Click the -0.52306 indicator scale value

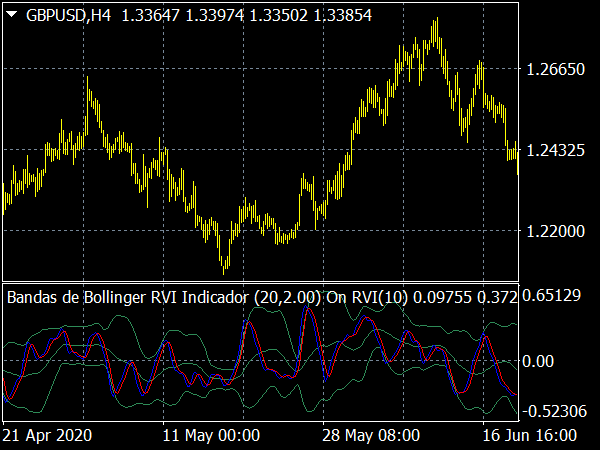554,412
